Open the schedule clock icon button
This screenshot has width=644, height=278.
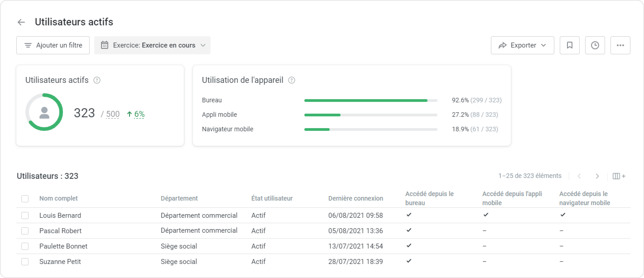point(595,45)
